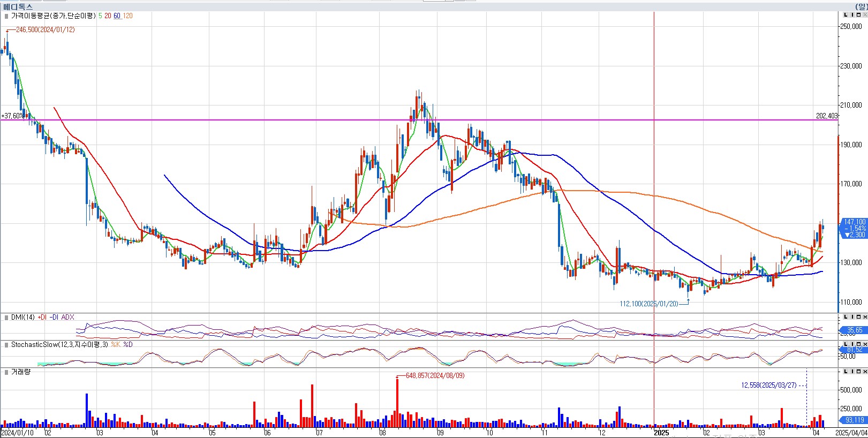The height and width of the screenshot is (438, 868).
Task: Select the 20-period moving average label
Action: [x=108, y=16]
